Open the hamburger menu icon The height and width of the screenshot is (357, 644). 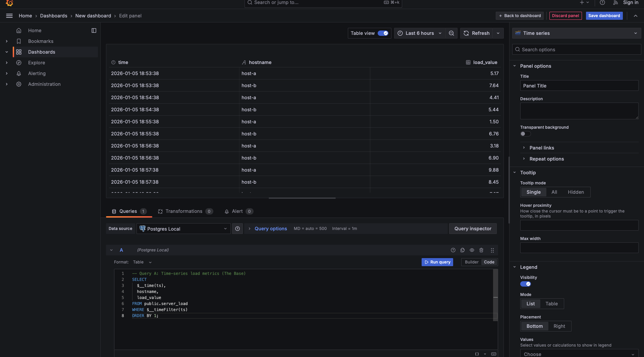[9, 16]
